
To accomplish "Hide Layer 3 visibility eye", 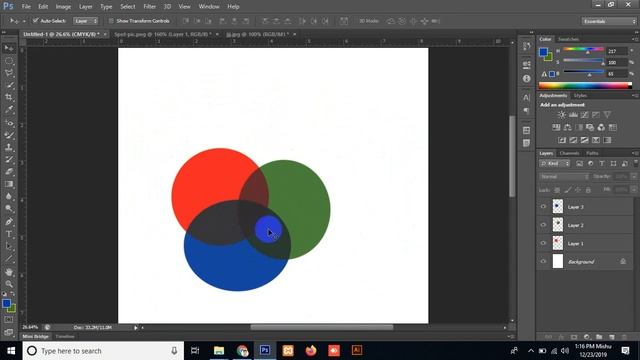I will click(x=543, y=207).
